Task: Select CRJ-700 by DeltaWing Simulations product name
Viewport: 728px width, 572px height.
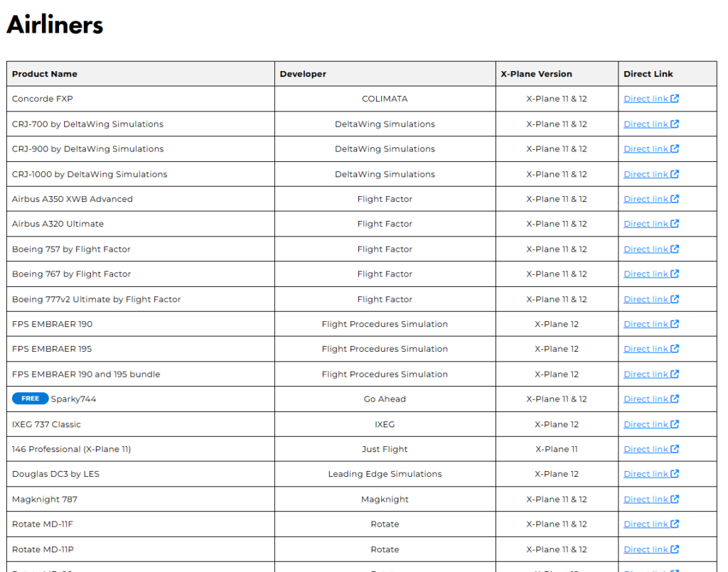Action: click(x=87, y=124)
